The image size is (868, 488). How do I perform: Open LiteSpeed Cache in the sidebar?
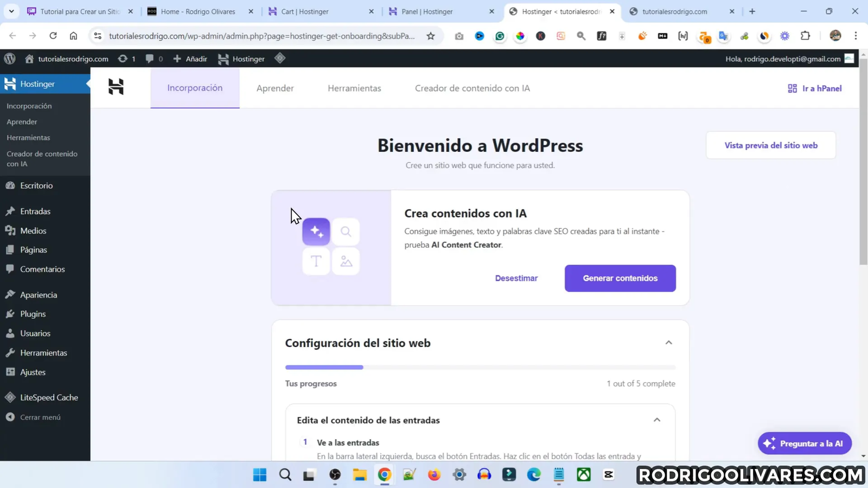tap(49, 397)
